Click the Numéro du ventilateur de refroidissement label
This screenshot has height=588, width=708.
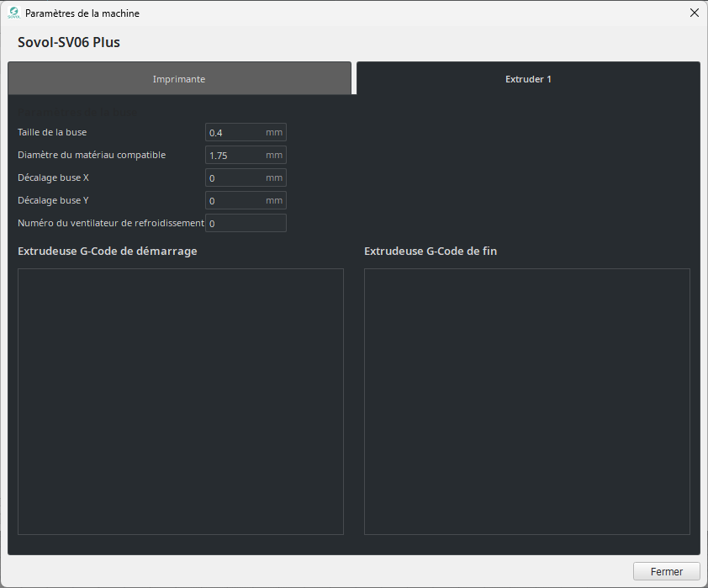111,223
